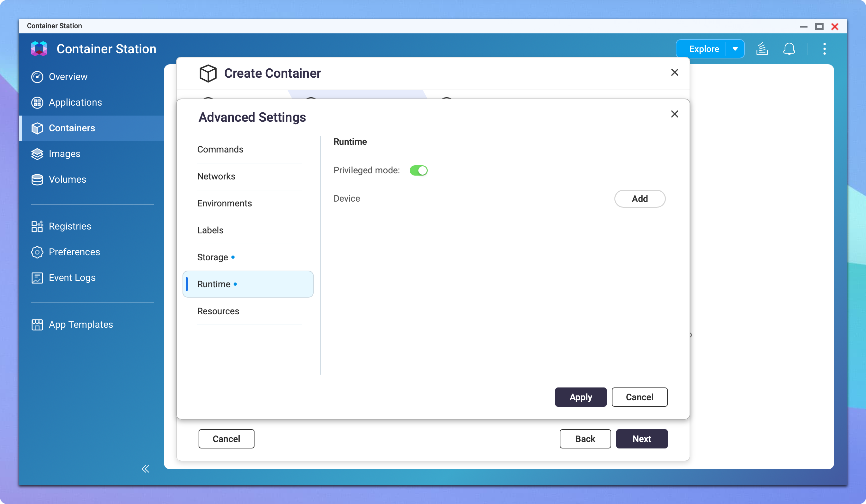Collapse the sidebar with the double chevron

coord(145,469)
